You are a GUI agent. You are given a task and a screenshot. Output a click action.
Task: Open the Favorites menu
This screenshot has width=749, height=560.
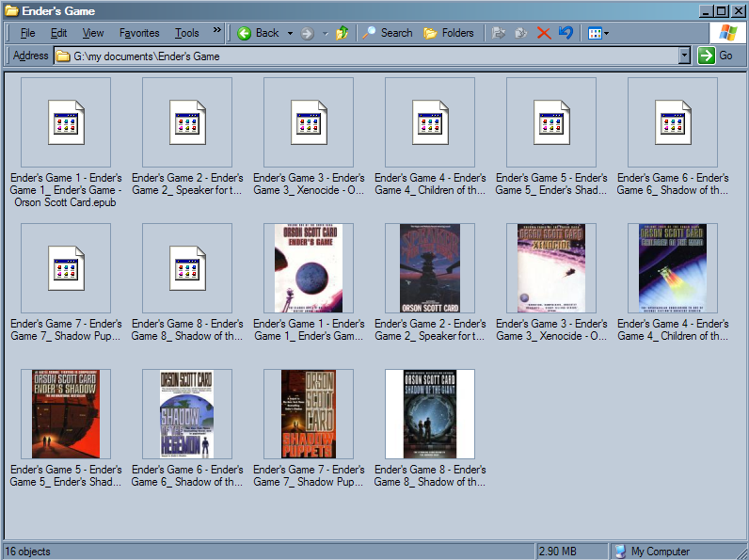point(139,33)
